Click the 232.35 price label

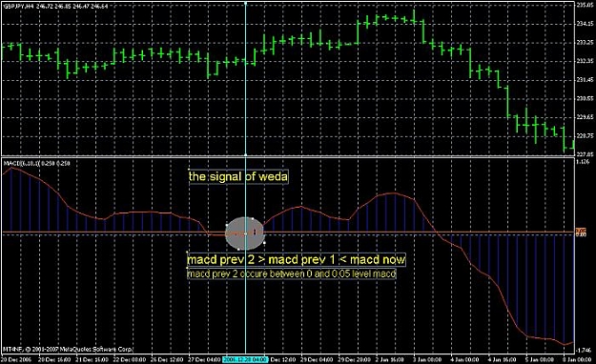585,61
